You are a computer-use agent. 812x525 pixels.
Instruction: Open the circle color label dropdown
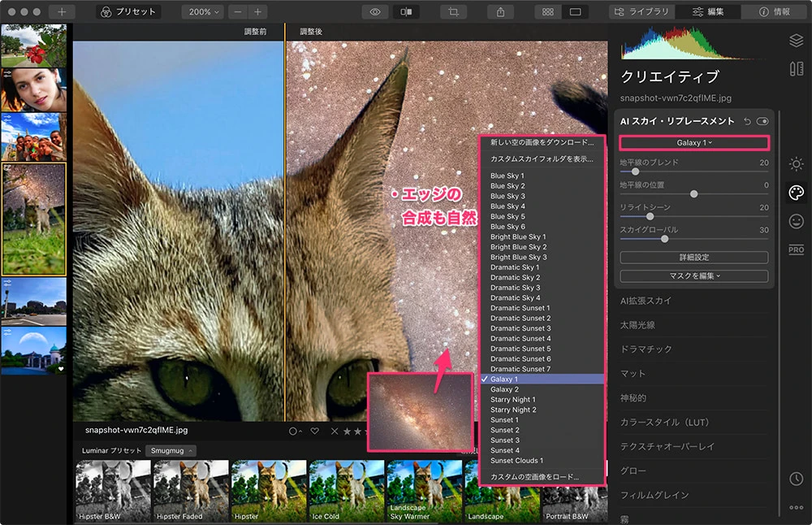[296, 432]
